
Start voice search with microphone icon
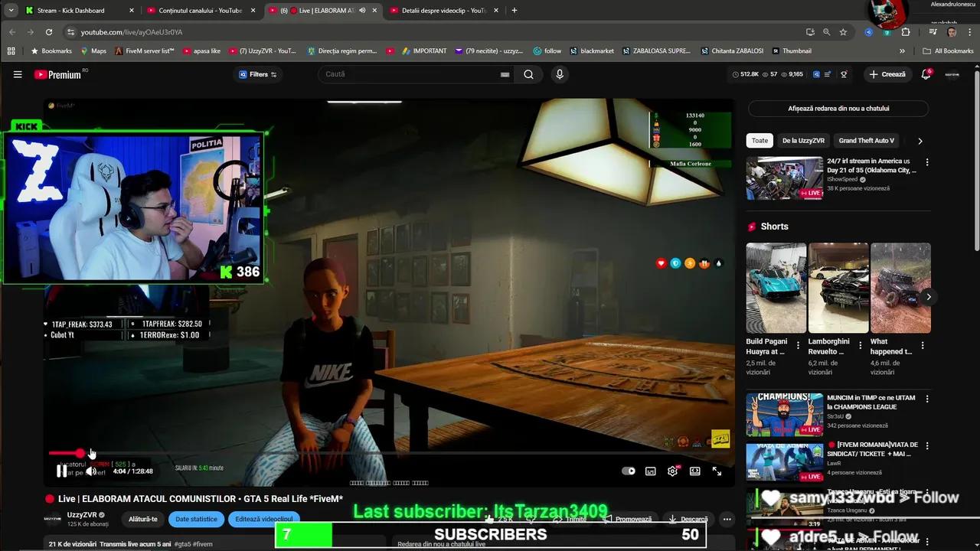coord(560,74)
